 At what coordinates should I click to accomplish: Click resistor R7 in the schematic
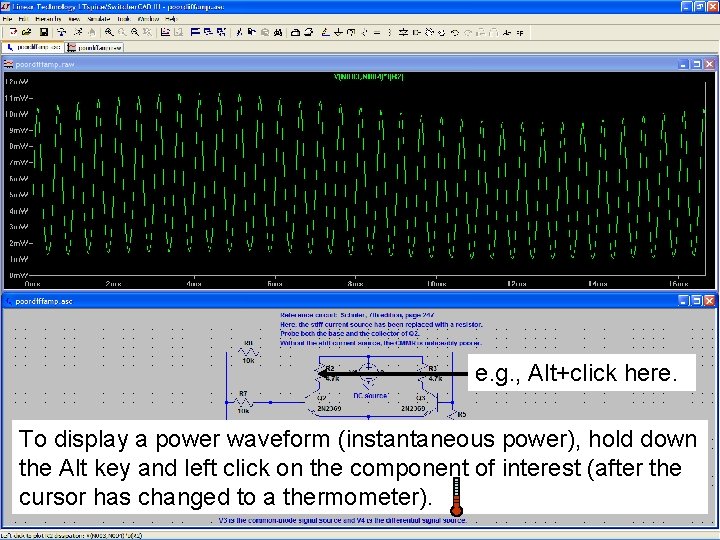click(243, 402)
